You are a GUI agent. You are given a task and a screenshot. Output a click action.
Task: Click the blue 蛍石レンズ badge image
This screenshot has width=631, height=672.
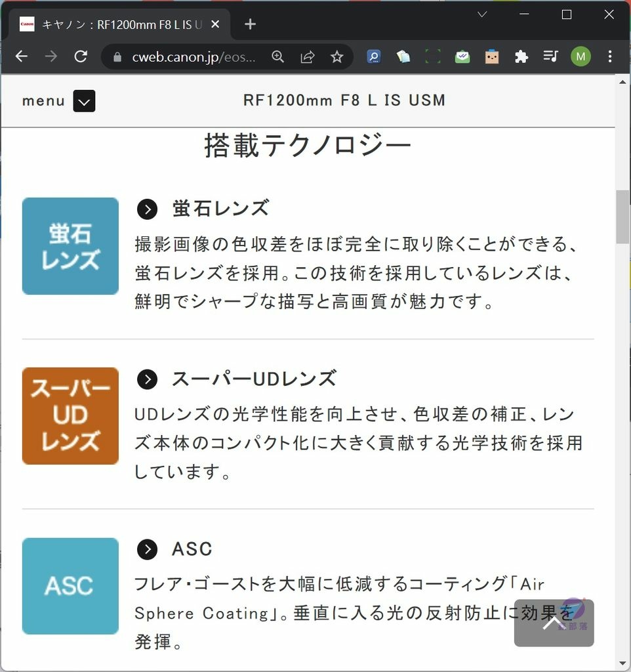click(x=70, y=246)
